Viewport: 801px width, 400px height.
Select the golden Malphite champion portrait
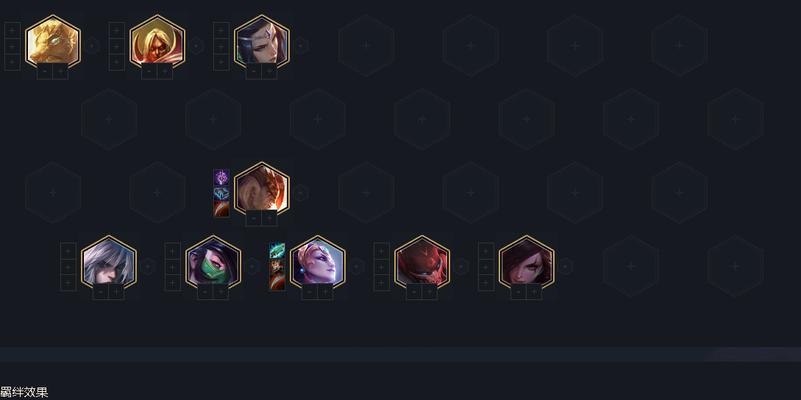(x=53, y=42)
